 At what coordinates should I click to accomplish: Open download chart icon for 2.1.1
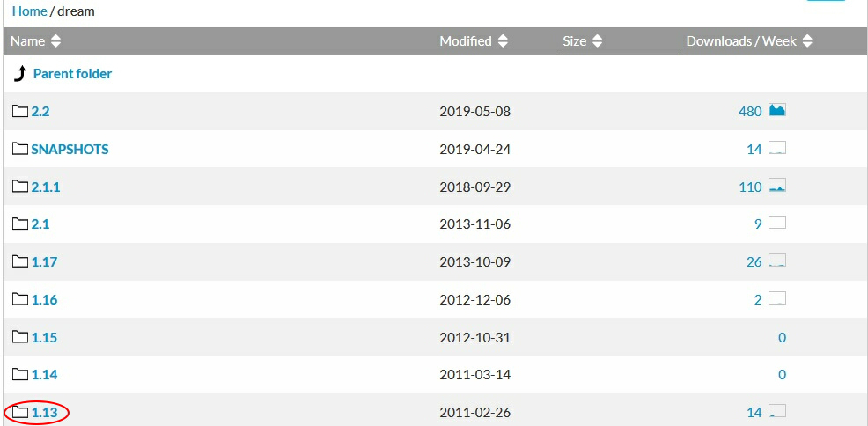pyautogui.click(x=777, y=186)
